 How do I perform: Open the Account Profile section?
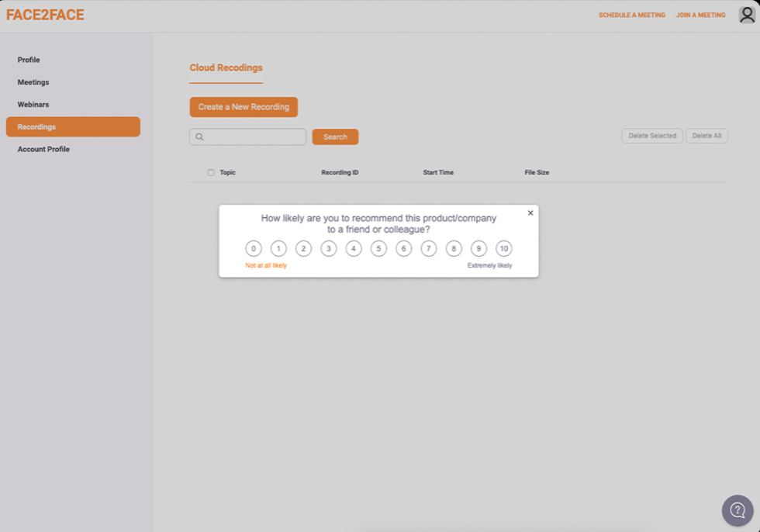click(43, 149)
